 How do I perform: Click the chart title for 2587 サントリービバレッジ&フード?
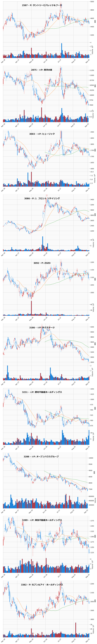(x=42, y=5)
